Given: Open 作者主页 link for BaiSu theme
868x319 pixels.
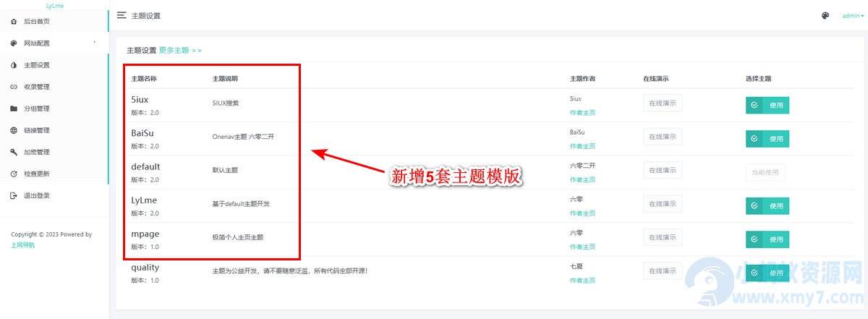Looking at the screenshot, I should (x=582, y=146).
